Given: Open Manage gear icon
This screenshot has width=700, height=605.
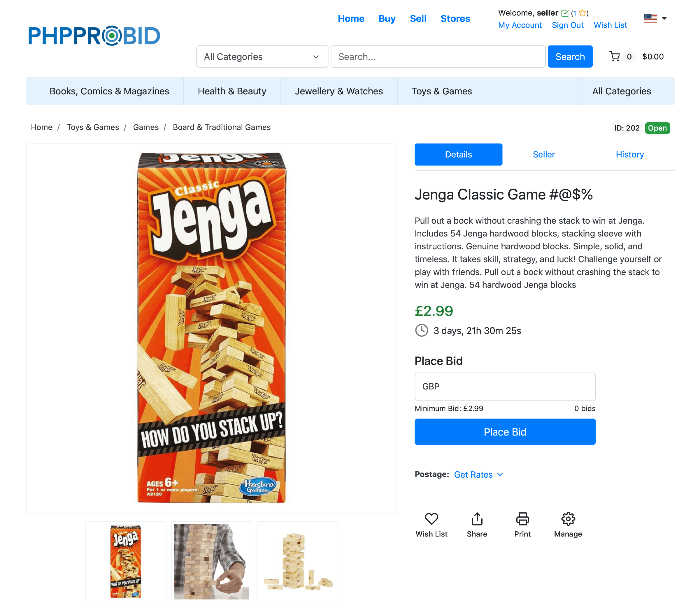Looking at the screenshot, I should pyautogui.click(x=568, y=518).
